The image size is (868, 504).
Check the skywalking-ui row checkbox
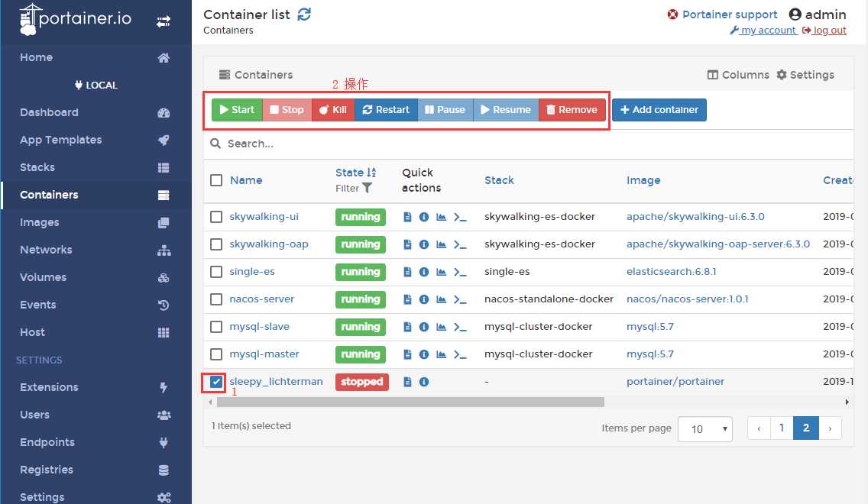tap(216, 217)
